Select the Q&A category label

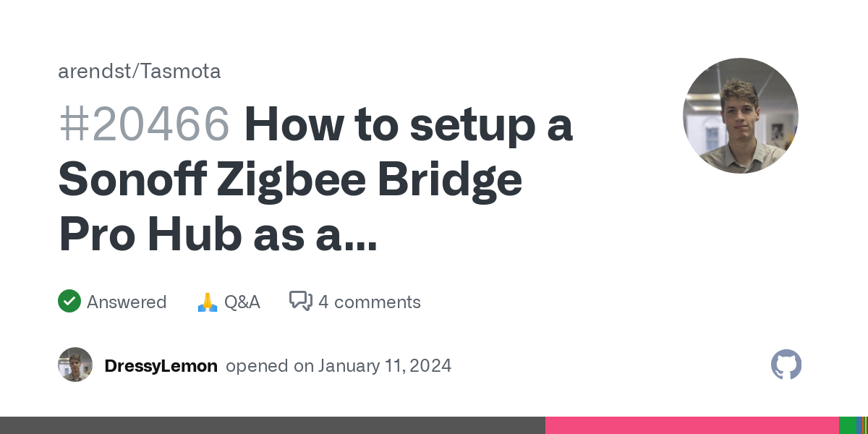tap(242, 302)
